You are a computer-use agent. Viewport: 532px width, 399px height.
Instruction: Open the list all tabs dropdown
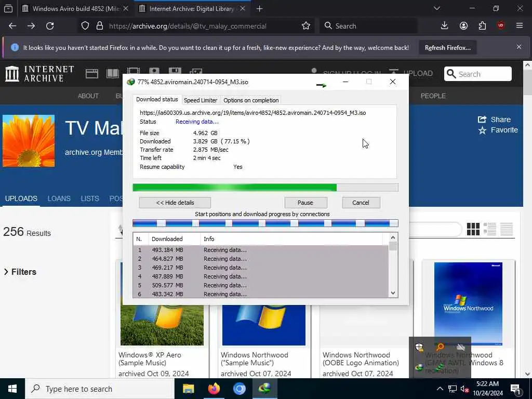[x=437, y=8]
